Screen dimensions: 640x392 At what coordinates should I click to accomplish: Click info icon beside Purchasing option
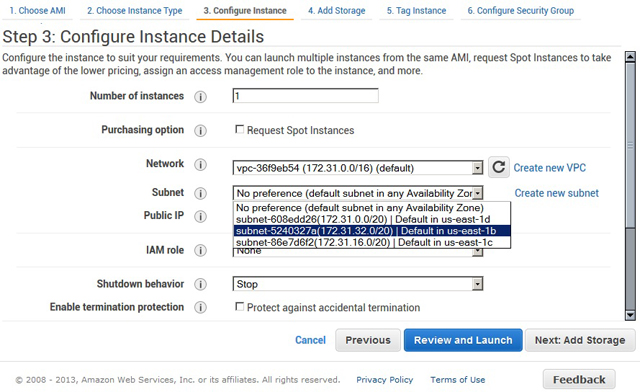[200, 131]
